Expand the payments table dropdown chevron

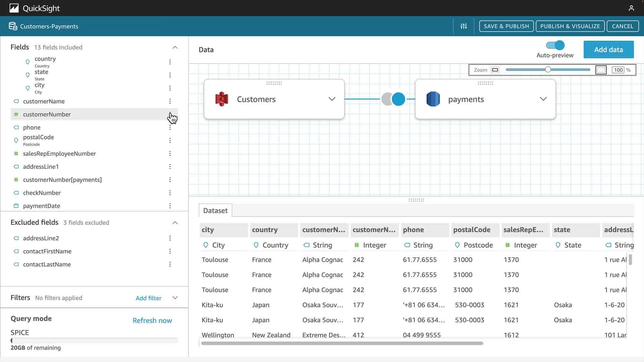pyautogui.click(x=543, y=99)
